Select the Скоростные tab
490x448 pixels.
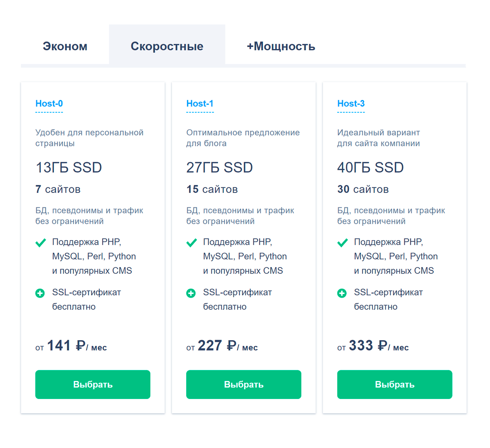(x=167, y=46)
